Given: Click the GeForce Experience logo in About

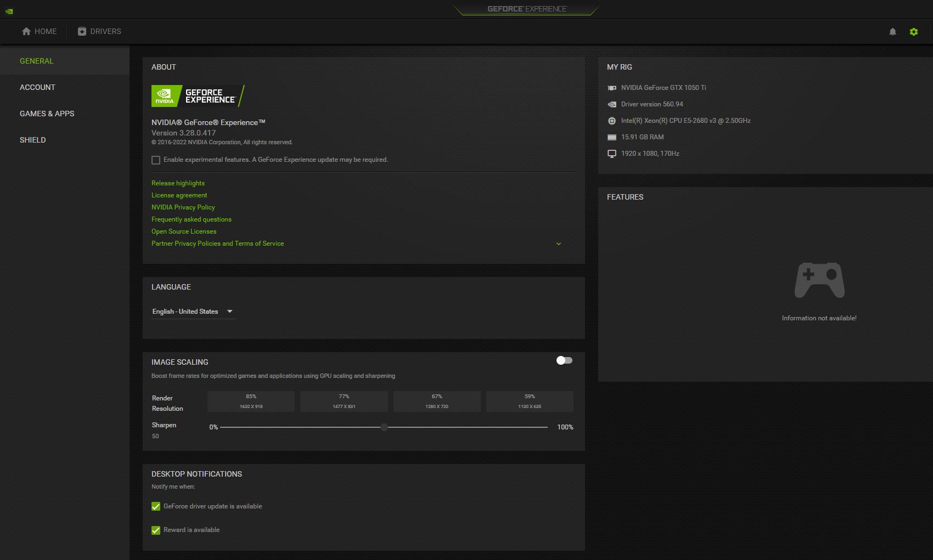Looking at the screenshot, I should pyautogui.click(x=198, y=96).
